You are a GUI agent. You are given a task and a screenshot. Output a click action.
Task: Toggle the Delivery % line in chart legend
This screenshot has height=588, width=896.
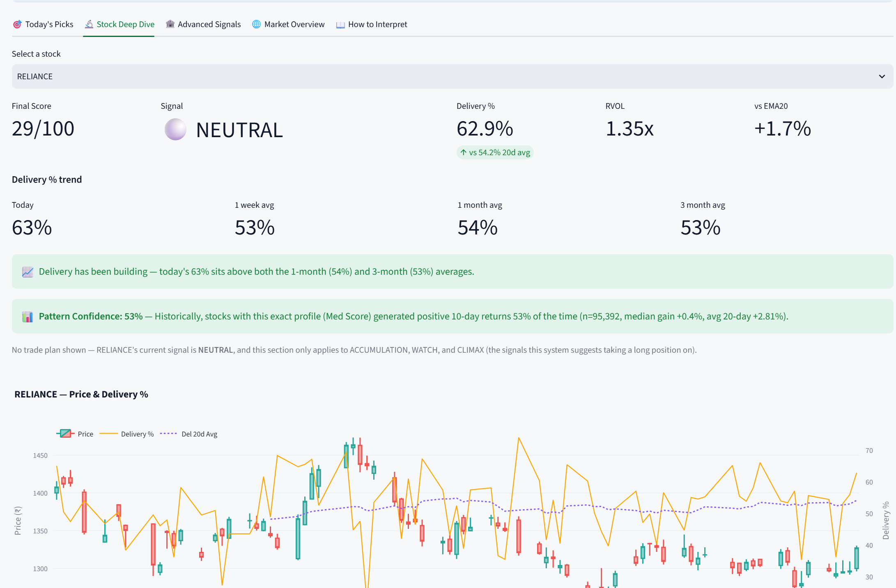tap(126, 434)
